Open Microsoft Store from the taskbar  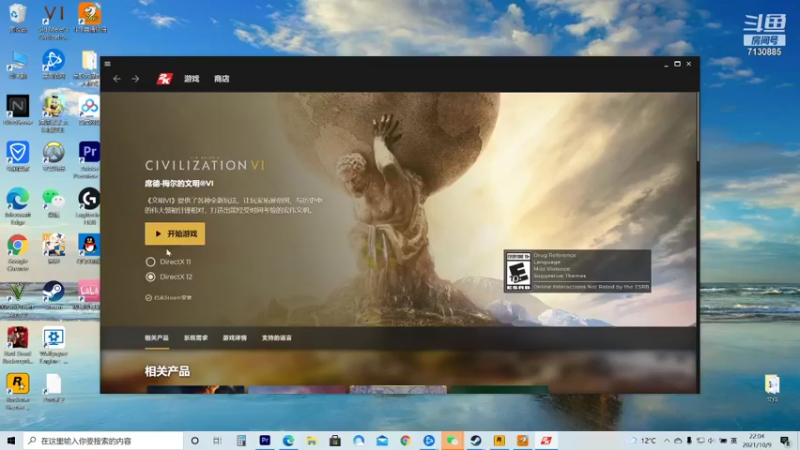point(335,440)
